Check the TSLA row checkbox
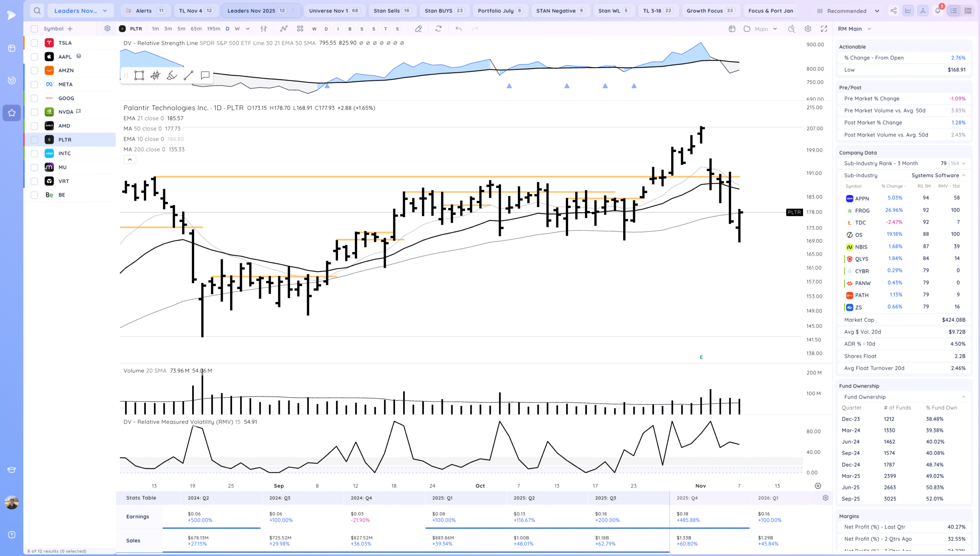980x556 pixels. pos(34,43)
